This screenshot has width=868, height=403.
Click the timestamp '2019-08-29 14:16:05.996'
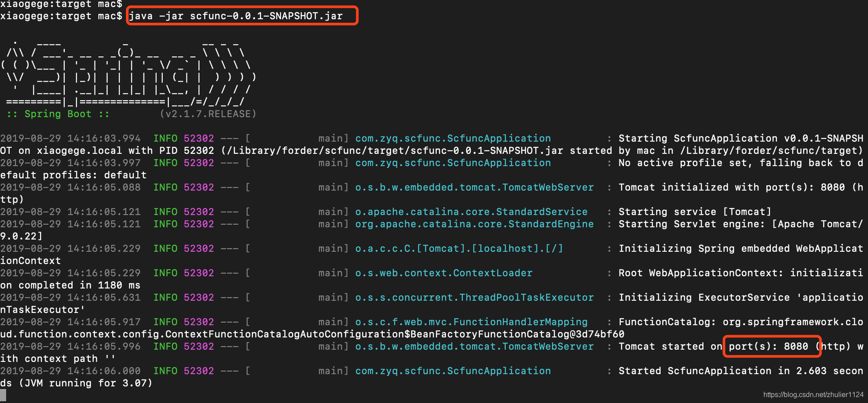tap(70, 347)
